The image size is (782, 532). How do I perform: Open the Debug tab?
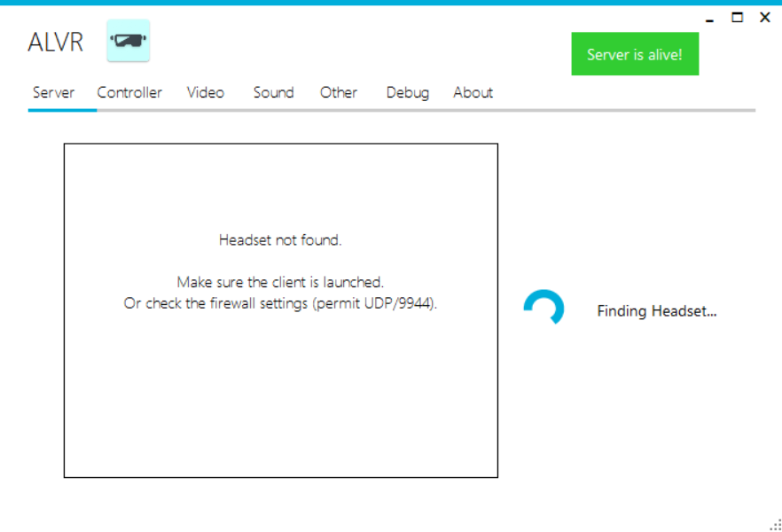(408, 93)
